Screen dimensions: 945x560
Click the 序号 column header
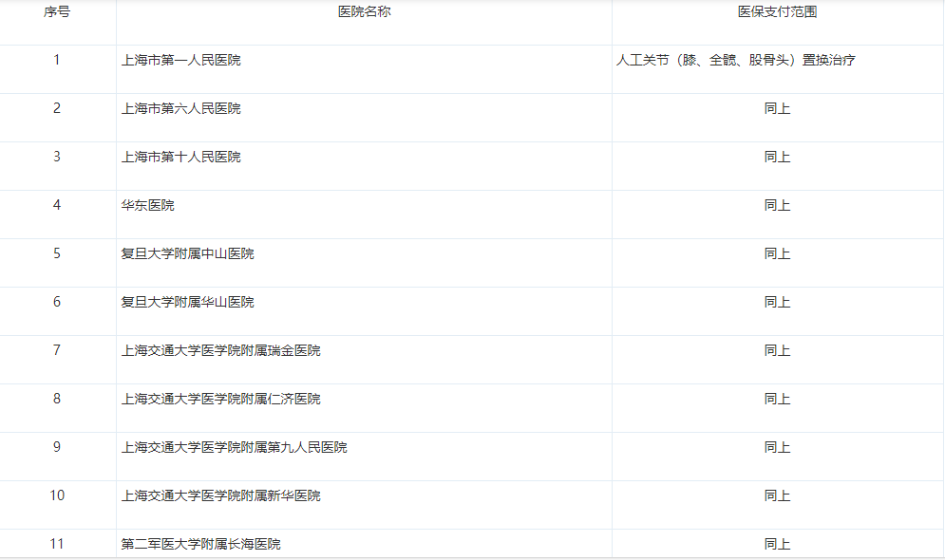57,12
